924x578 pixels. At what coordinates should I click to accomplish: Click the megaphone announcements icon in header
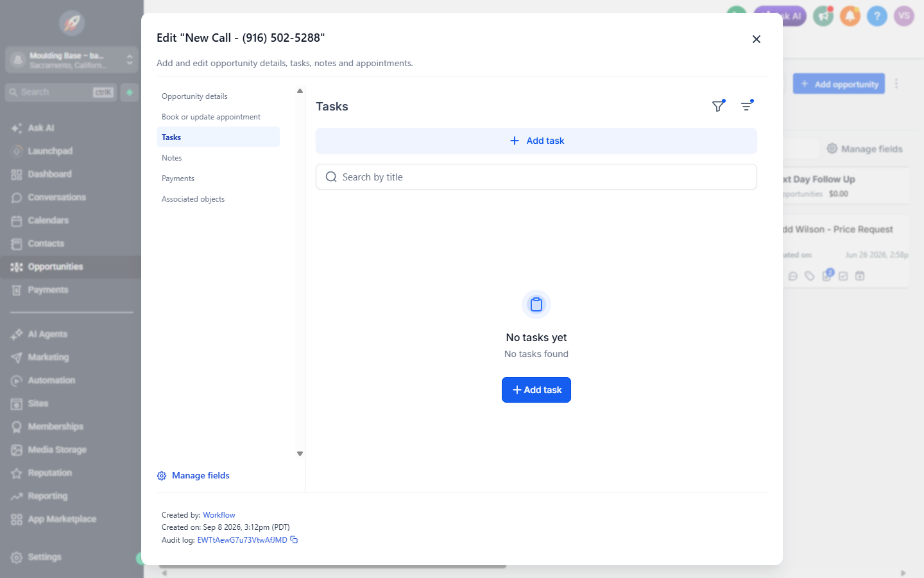[x=823, y=16]
